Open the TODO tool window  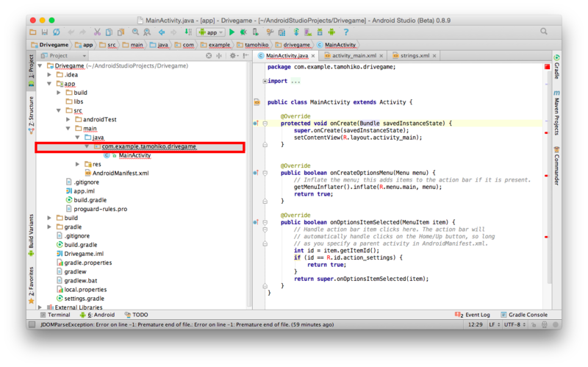[136, 315]
